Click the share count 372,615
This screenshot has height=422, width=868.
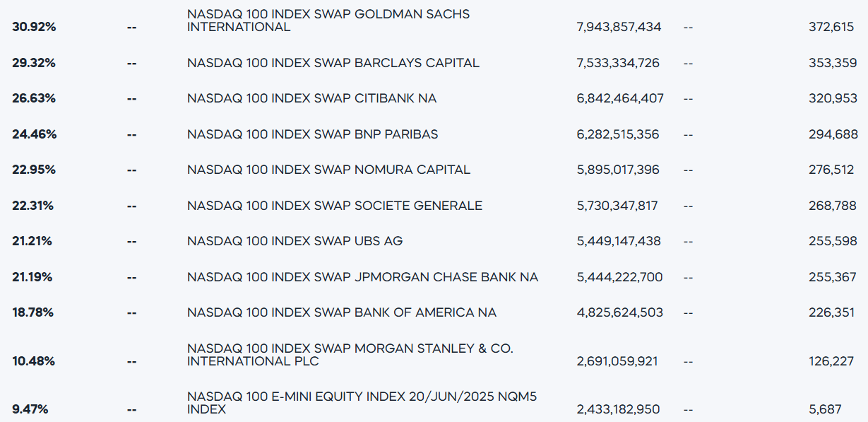coord(832,27)
